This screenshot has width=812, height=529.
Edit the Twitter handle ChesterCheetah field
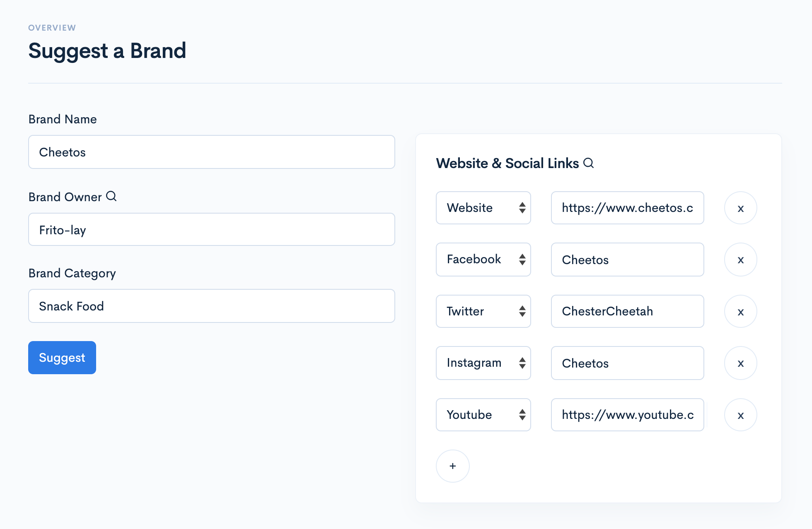pos(628,311)
